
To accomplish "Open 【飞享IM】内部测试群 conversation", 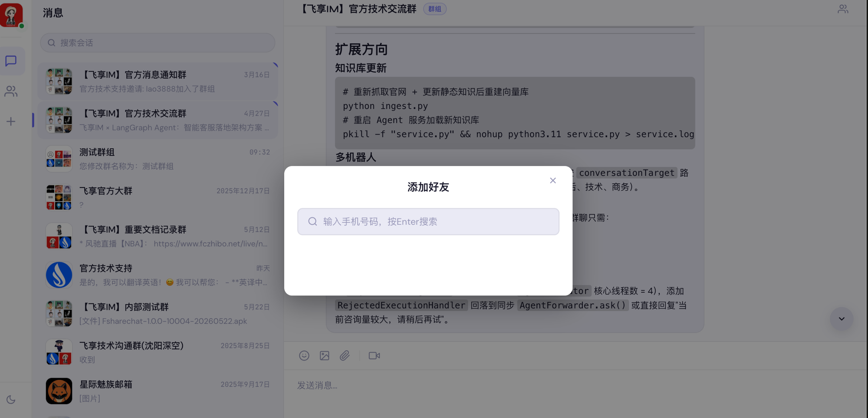I will coord(158,314).
